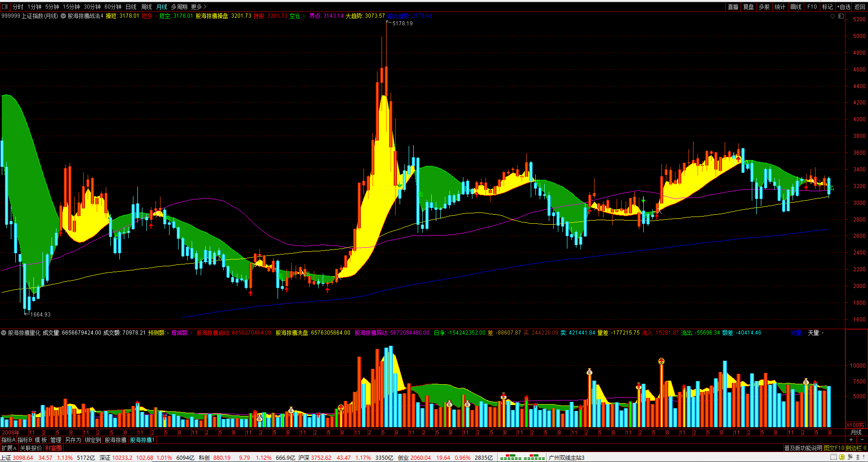Open 图文F10 link
Screen dimensions: 868x462
pos(834,448)
